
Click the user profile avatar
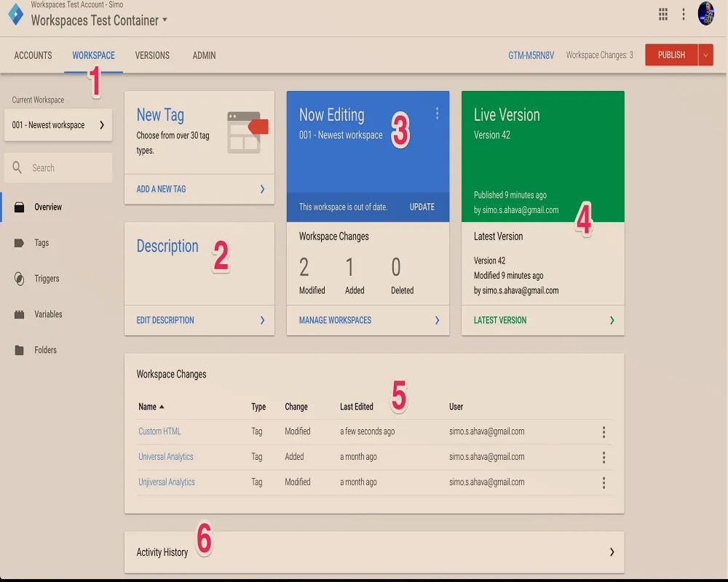point(705,14)
